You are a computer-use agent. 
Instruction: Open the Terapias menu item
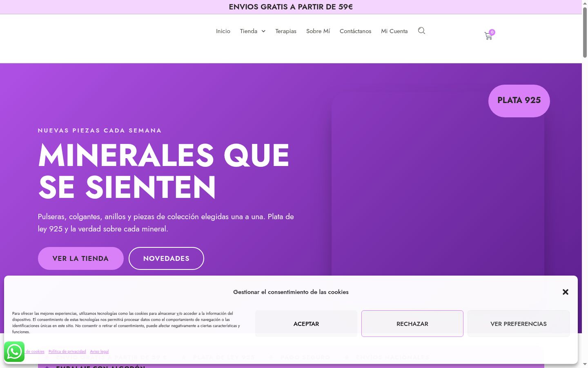pos(286,31)
